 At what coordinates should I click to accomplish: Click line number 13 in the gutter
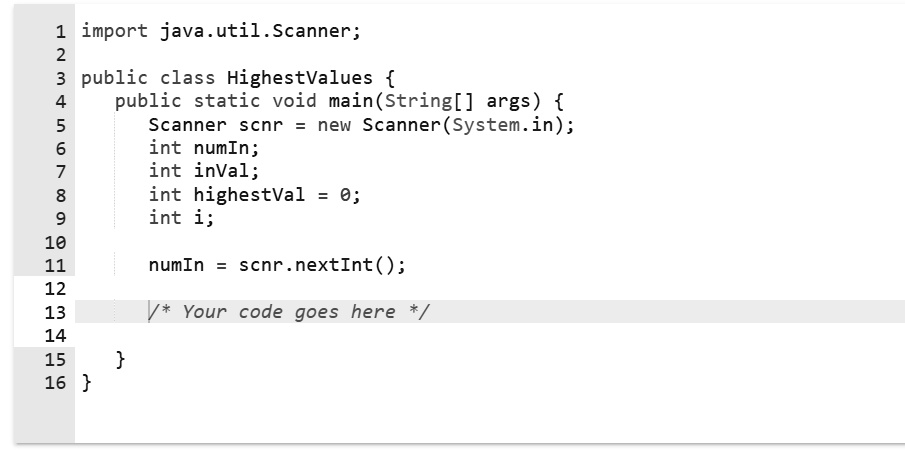coord(55,312)
